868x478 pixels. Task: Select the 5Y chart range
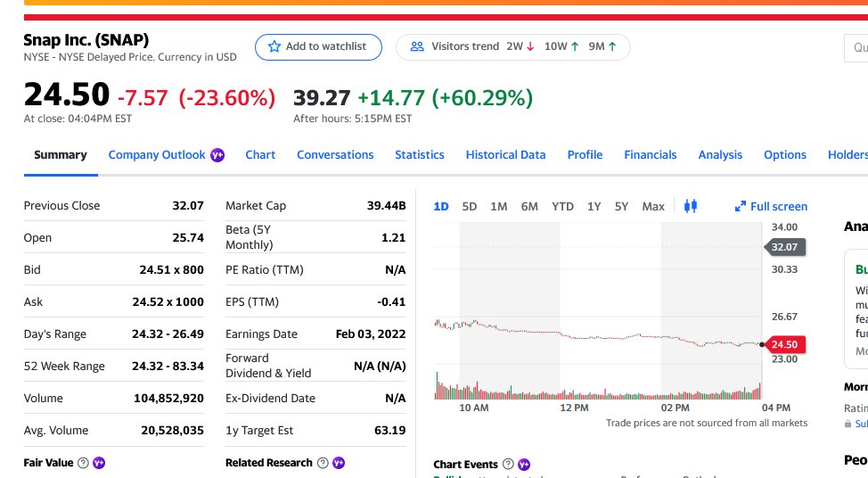point(621,207)
